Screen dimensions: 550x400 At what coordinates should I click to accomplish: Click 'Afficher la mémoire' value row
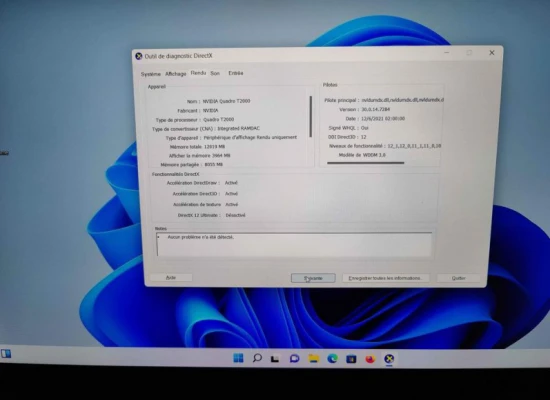pyautogui.click(x=200, y=155)
